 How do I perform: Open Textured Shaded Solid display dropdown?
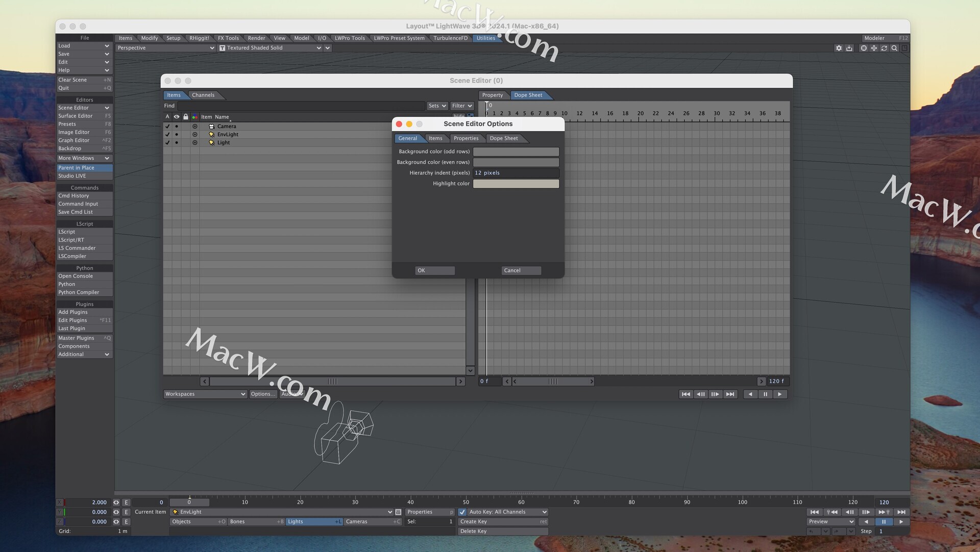pos(271,48)
